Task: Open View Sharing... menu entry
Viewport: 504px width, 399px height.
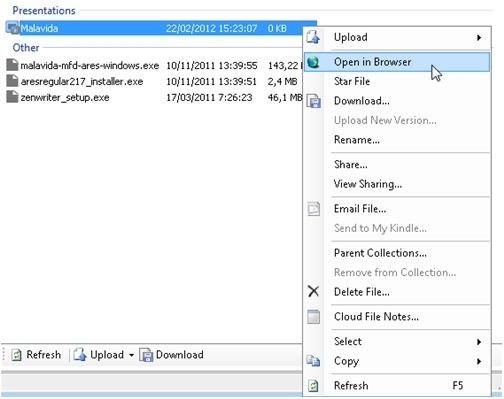Action: coord(397,184)
